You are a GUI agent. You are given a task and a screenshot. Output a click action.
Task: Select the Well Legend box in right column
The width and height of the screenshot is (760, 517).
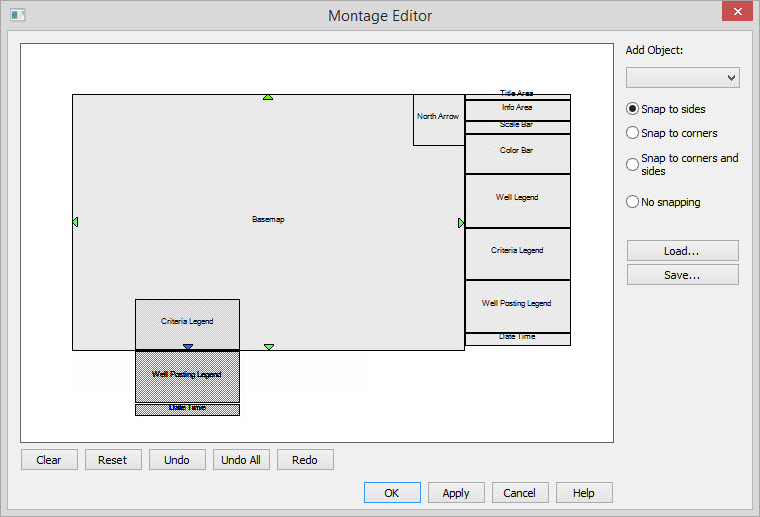[x=517, y=199]
